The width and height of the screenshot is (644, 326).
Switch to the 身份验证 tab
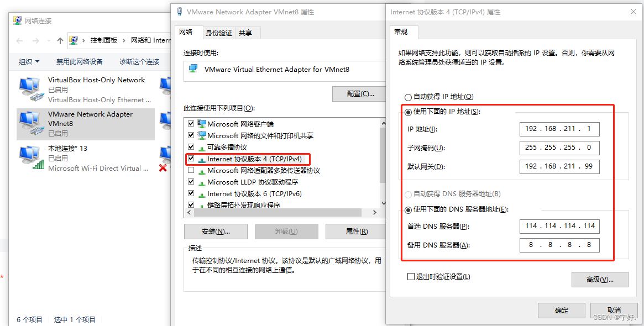(x=219, y=33)
